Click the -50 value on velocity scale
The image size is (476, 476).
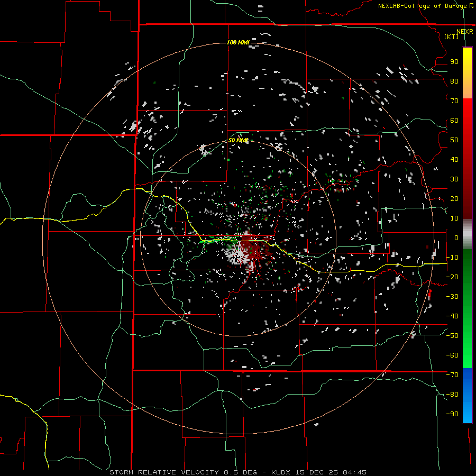[x=452, y=336]
